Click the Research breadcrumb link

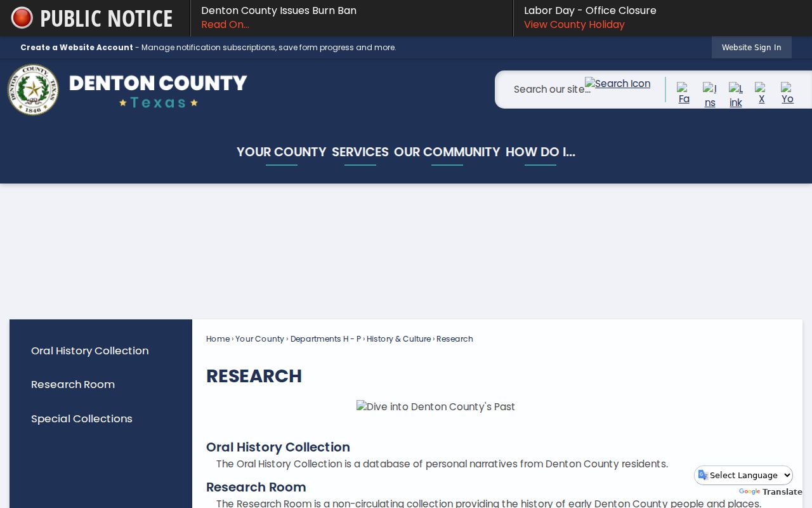click(455, 339)
